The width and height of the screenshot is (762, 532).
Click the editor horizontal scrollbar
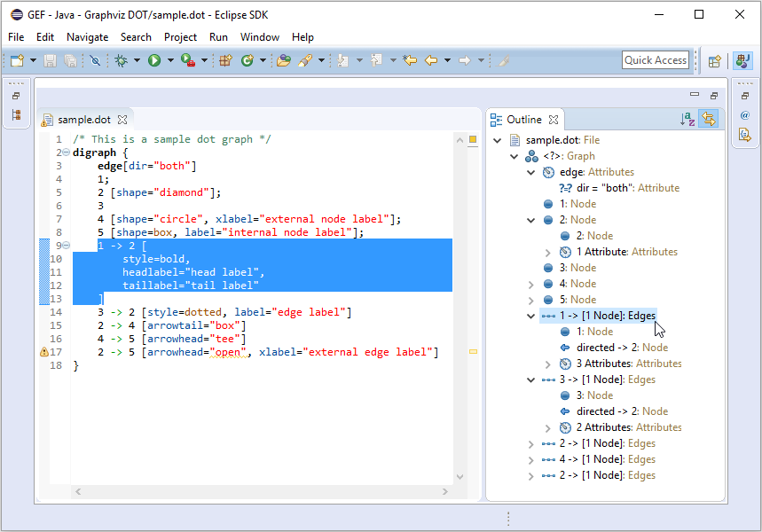(262, 492)
